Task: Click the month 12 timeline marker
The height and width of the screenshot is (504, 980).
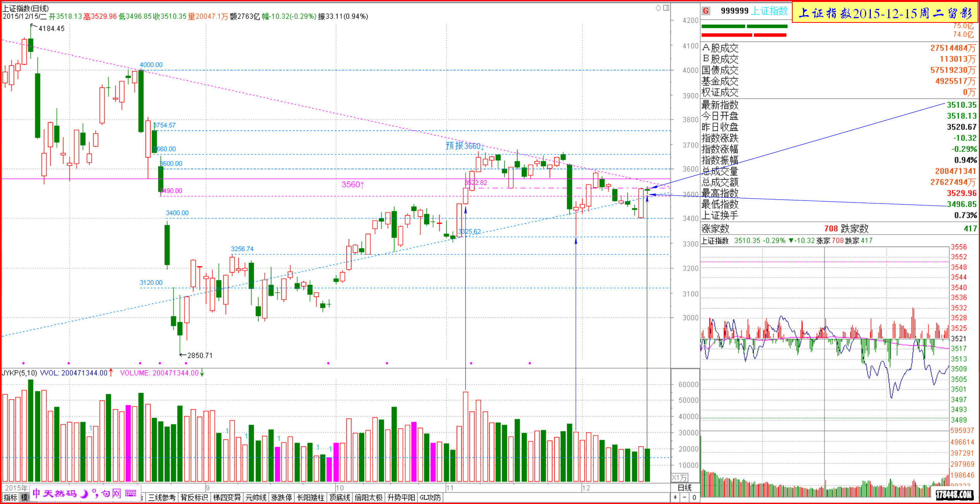Action: tap(586, 488)
